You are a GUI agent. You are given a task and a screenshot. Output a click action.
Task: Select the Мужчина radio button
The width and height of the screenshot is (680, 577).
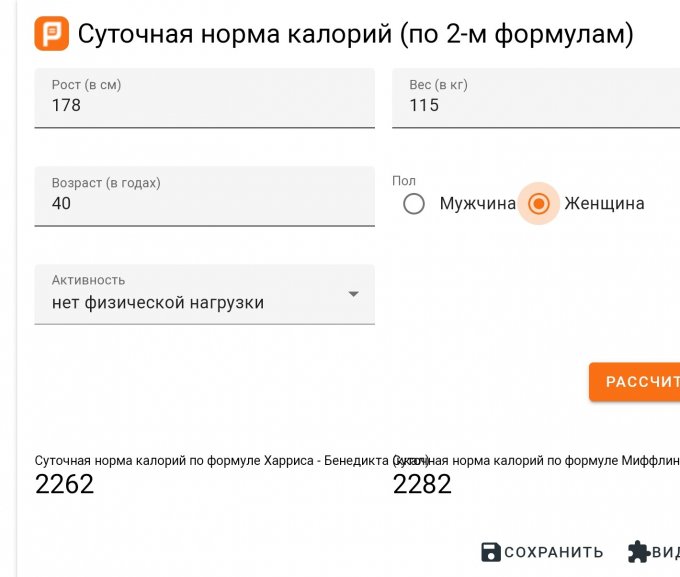414,204
